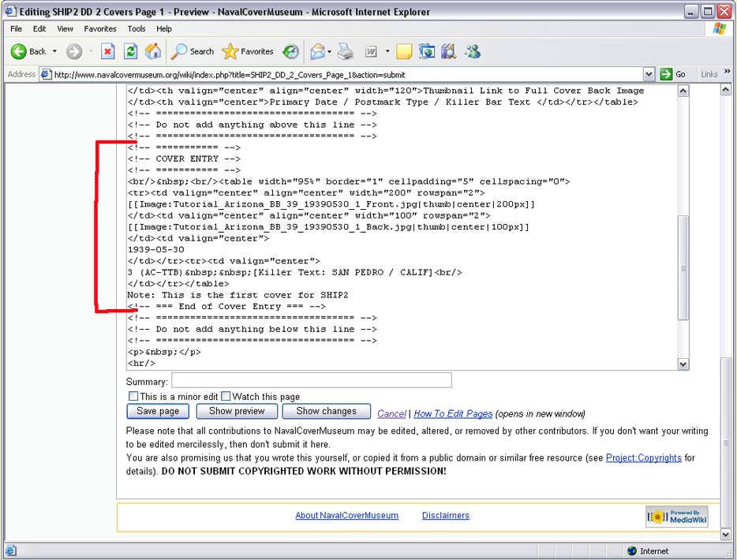Image resolution: width=737 pixels, height=560 pixels.
Task: Open the Messenger toolbar icon
Action: [473, 51]
